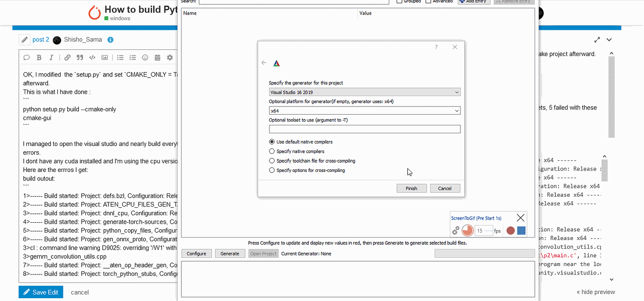Viewport: 644px width, 301px height.
Task: Close the ScreenToGif recorder with the X
Action: pyautogui.click(x=521, y=218)
